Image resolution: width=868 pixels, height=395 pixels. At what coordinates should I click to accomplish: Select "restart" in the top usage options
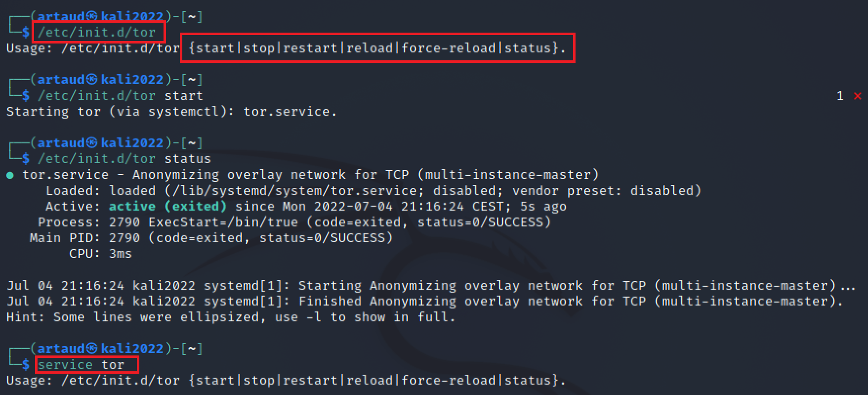click(x=310, y=48)
